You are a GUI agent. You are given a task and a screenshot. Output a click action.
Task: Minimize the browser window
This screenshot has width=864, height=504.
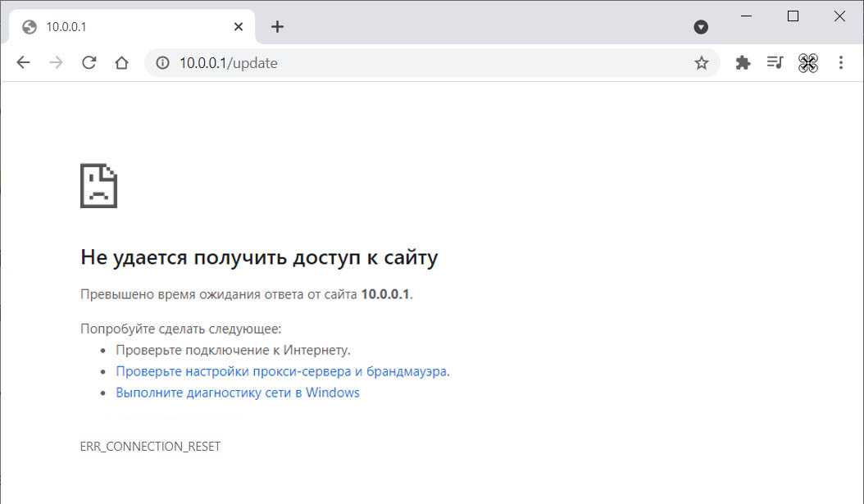(x=746, y=16)
